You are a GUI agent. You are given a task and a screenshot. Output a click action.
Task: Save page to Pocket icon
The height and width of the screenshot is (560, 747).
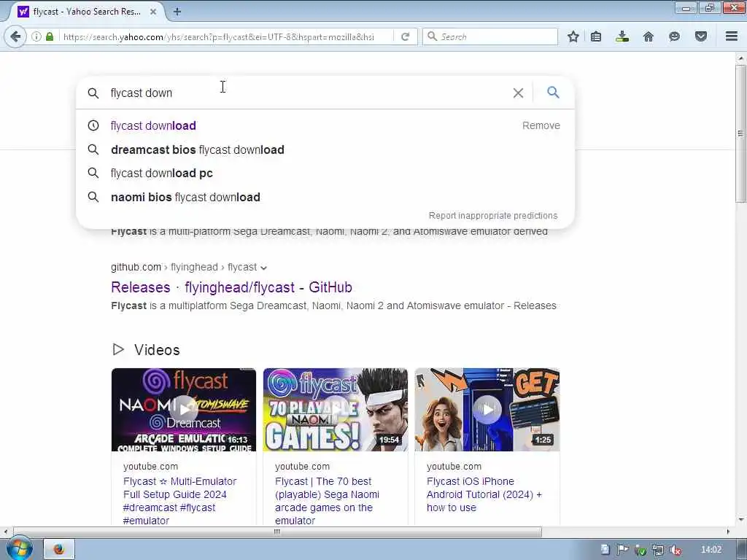(701, 36)
